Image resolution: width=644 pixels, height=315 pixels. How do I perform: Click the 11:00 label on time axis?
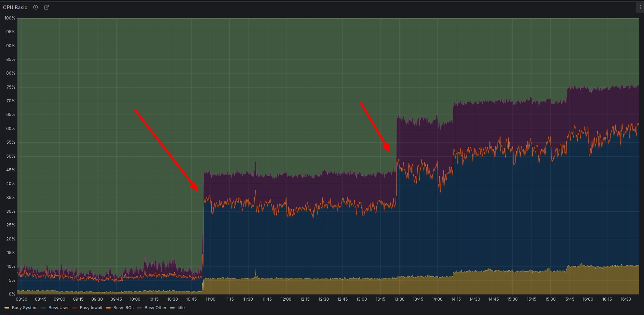coord(210,299)
